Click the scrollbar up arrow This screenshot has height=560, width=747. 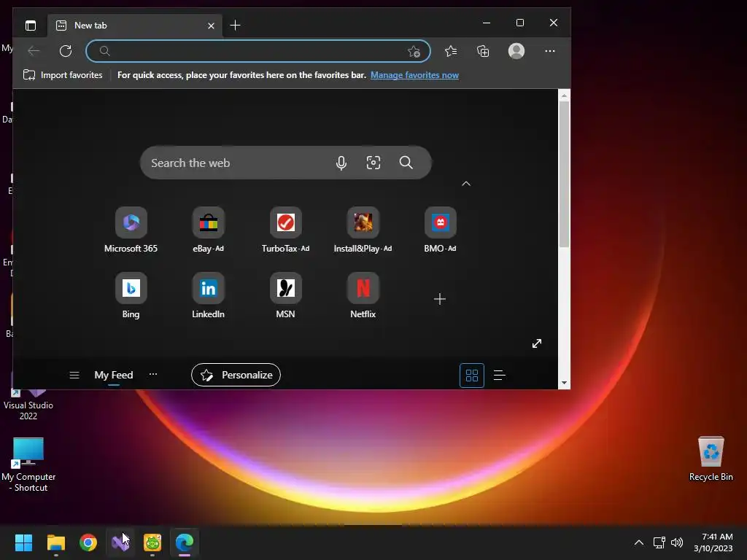coord(564,96)
